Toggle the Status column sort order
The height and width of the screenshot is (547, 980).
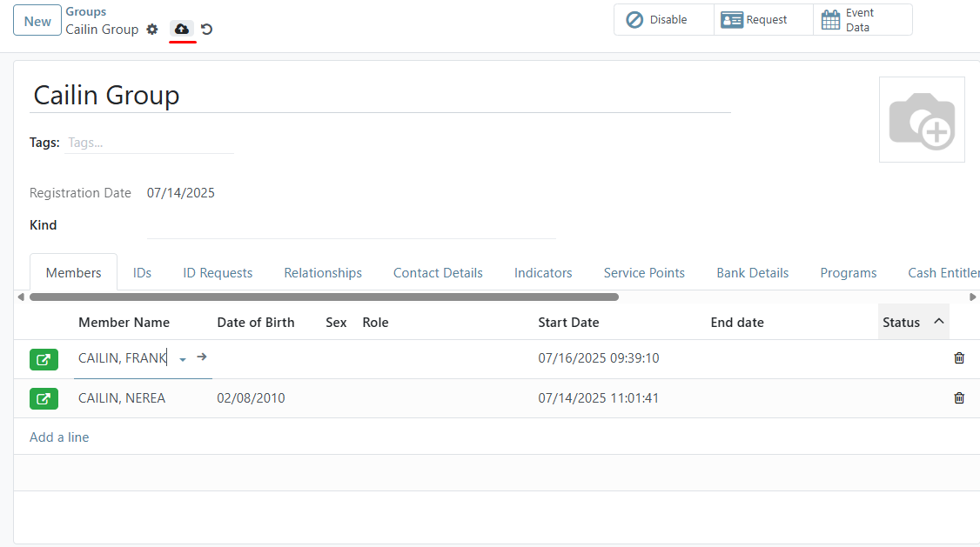(914, 321)
